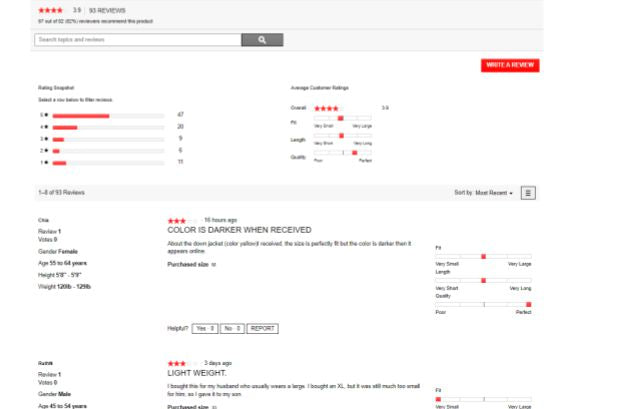Viewport: 624px width, 409px height.
Task: Filter reviews by 3 star row
Action: point(108,139)
